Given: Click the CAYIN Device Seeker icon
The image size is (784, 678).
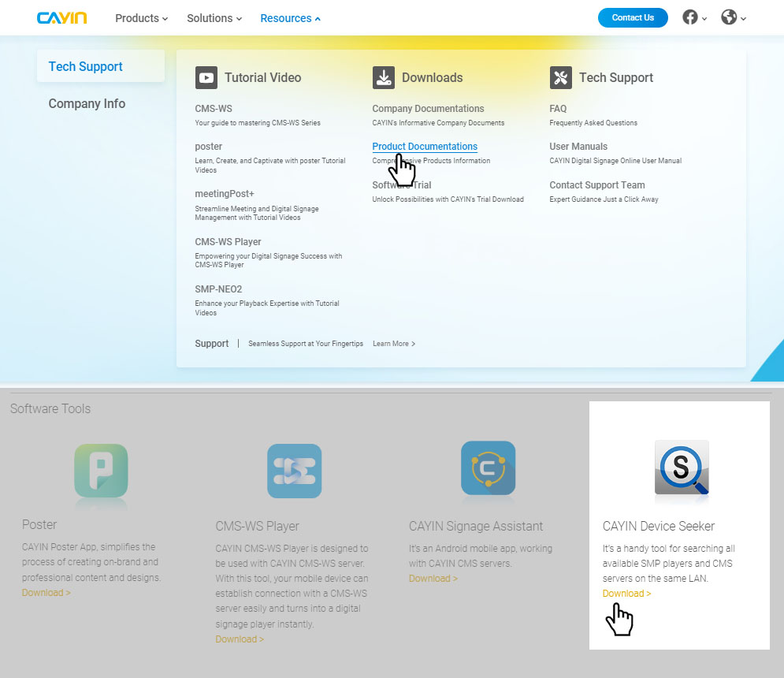Looking at the screenshot, I should [682, 470].
